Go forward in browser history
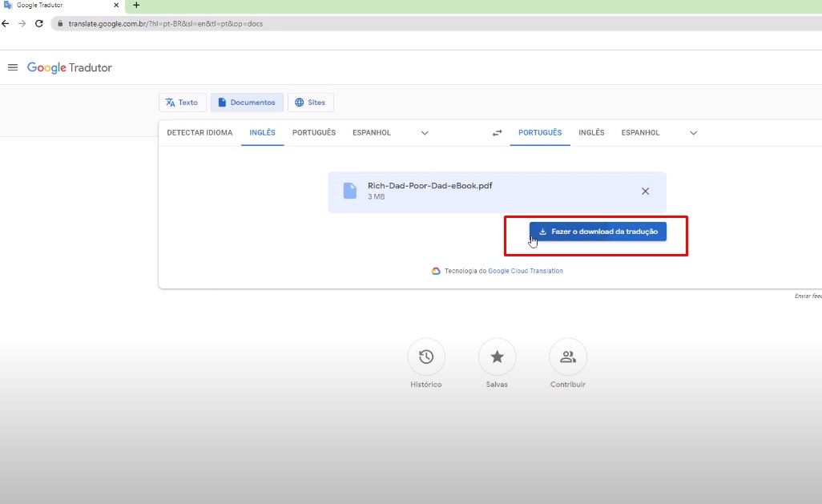Image resolution: width=822 pixels, height=504 pixels. [22, 23]
